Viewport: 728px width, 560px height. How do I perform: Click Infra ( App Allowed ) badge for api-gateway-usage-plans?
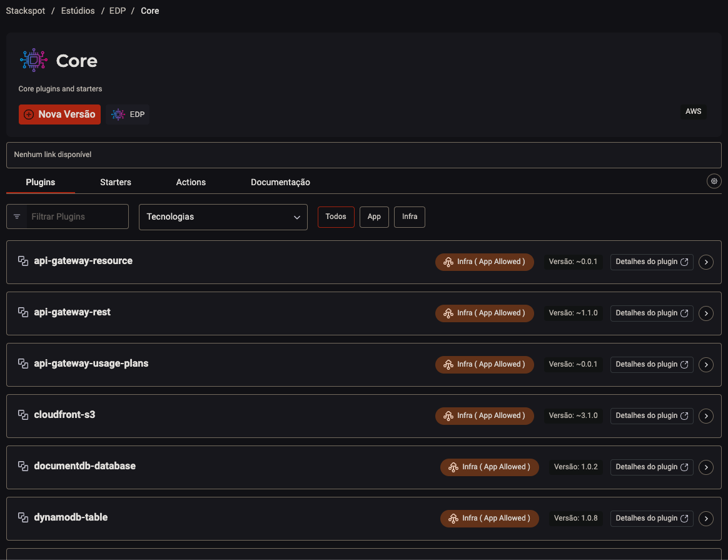click(x=484, y=365)
